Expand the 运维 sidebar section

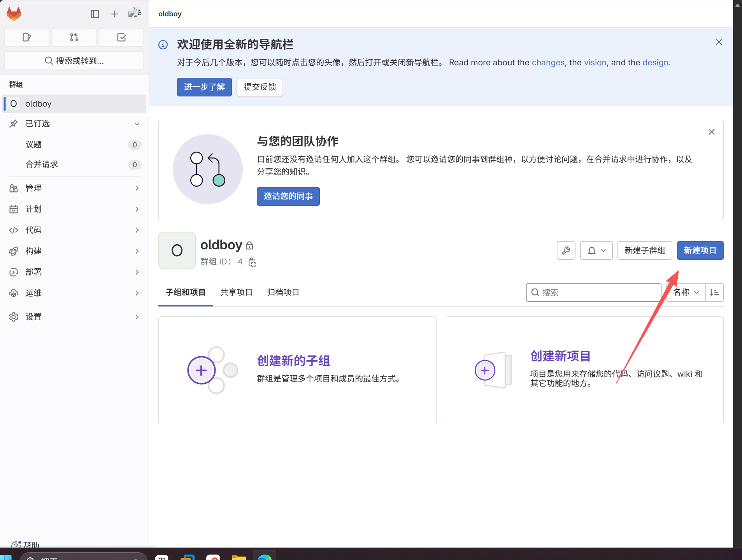(74, 293)
